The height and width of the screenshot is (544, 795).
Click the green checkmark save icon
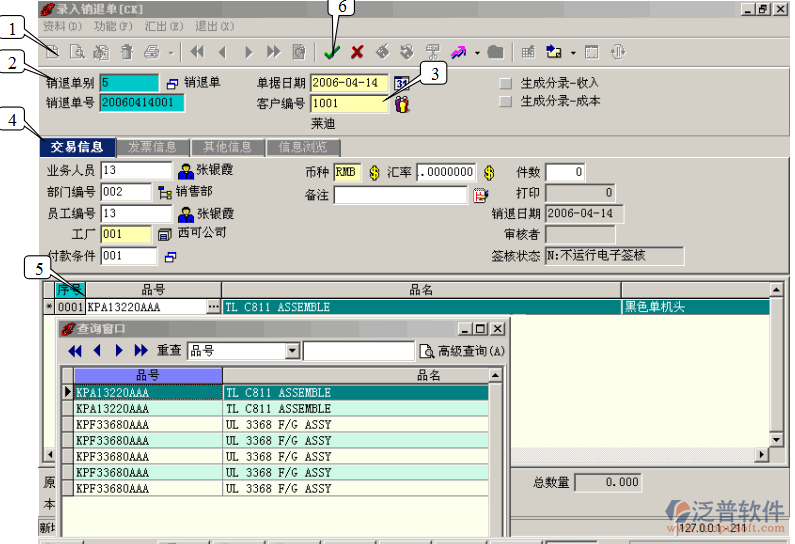pos(332,52)
